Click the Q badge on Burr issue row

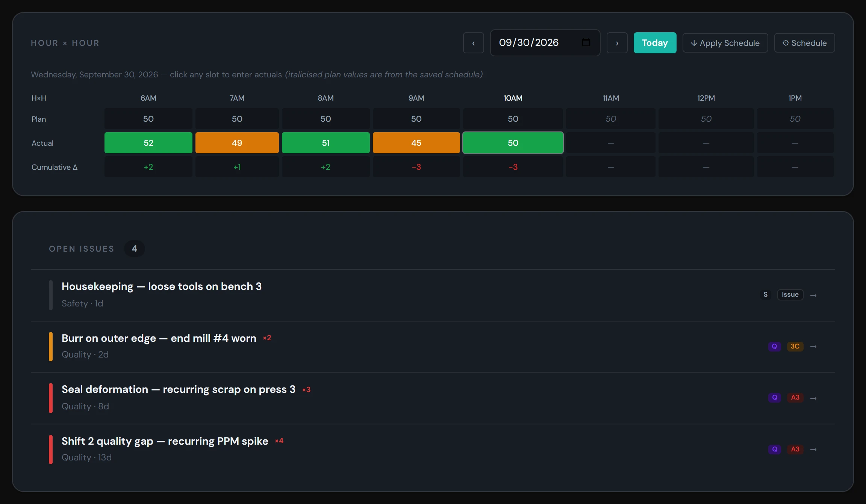pos(774,346)
